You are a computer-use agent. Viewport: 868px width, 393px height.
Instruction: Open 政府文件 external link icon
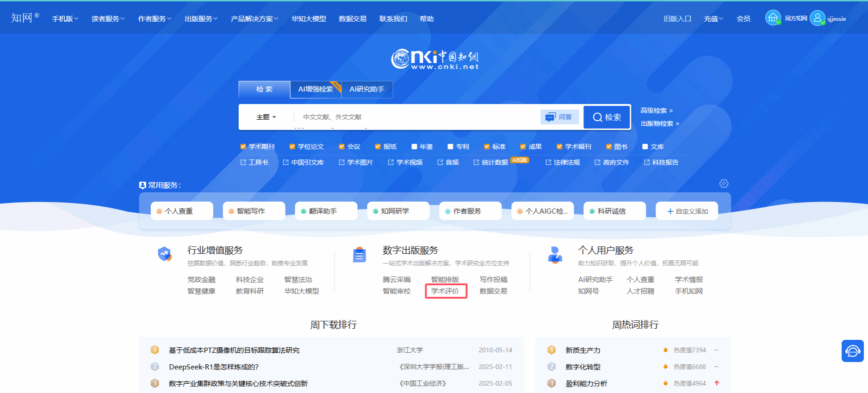[x=598, y=162]
